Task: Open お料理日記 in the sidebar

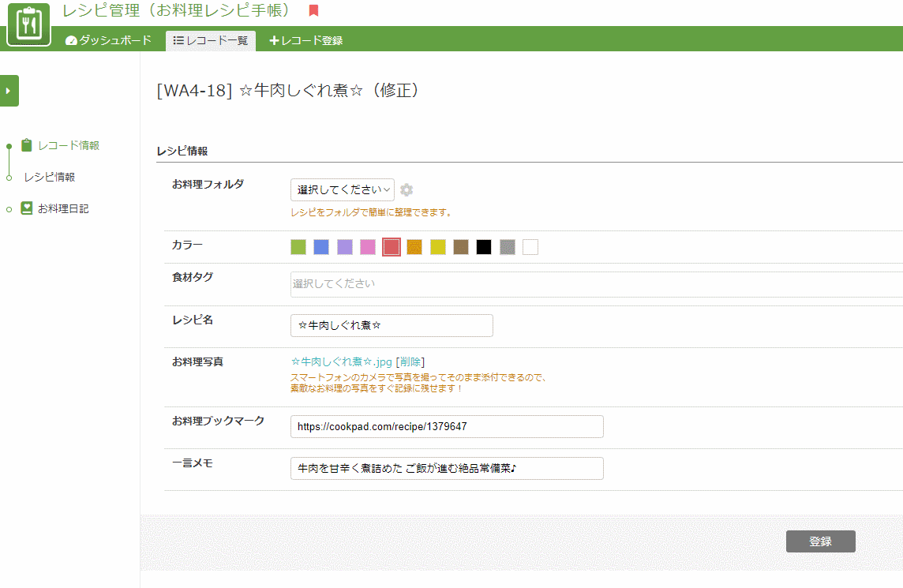Action: [x=63, y=208]
